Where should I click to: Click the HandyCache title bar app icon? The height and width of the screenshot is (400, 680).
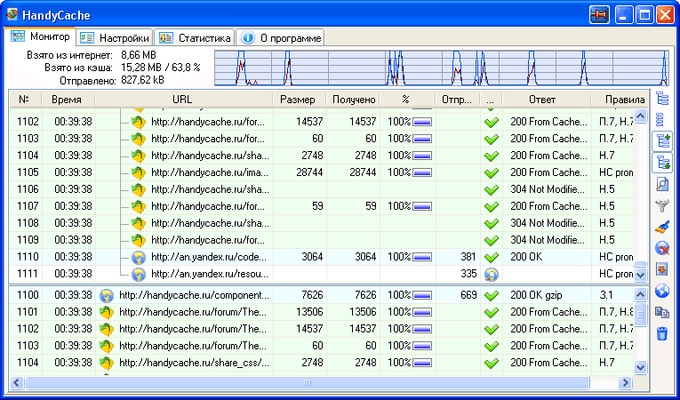[12, 15]
